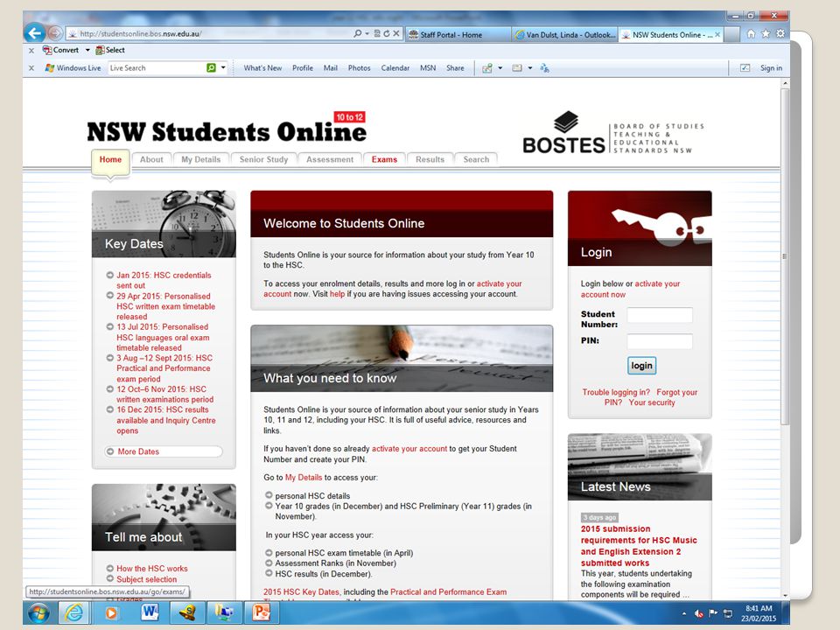The height and width of the screenshot is (630, 840).
Task: Open Photos in Windows Live toolbar
Action: (x=360, y=68)
